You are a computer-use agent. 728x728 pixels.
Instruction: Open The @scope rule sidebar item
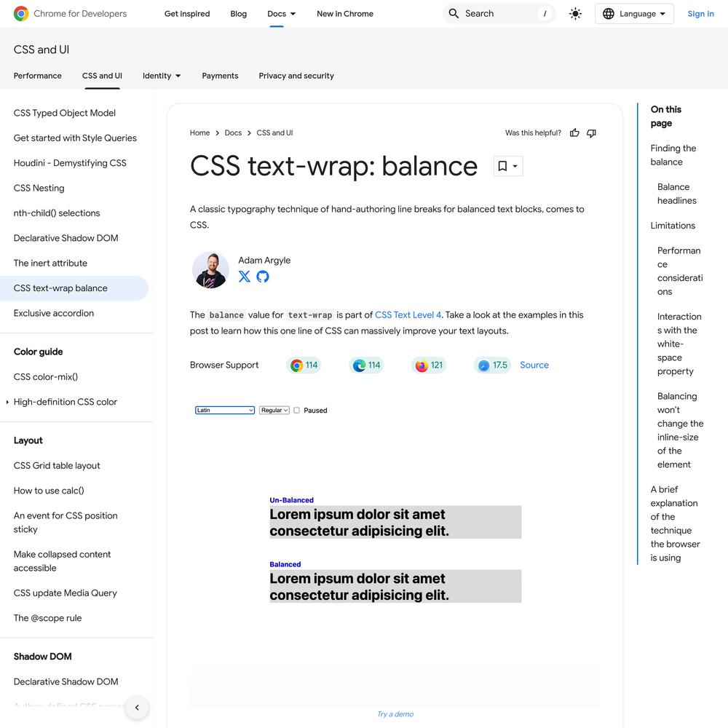click(x=48, y=618)
